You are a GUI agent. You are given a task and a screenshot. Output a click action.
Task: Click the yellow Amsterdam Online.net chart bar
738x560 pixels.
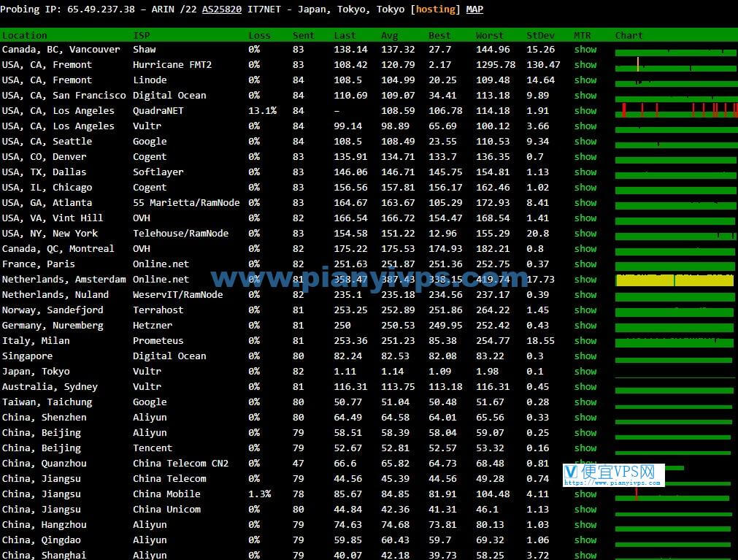coord(674,280)
